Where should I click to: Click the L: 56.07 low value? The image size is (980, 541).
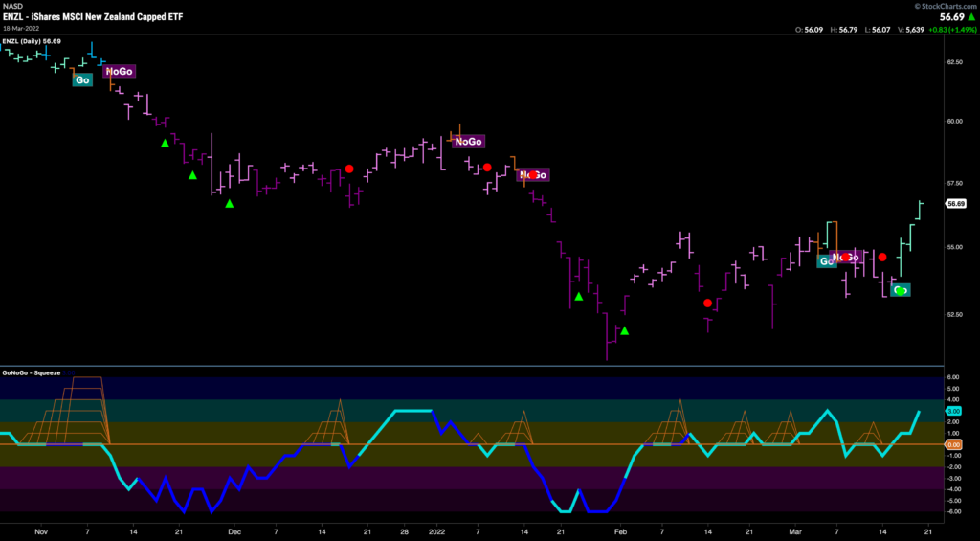tap(878, 29)
